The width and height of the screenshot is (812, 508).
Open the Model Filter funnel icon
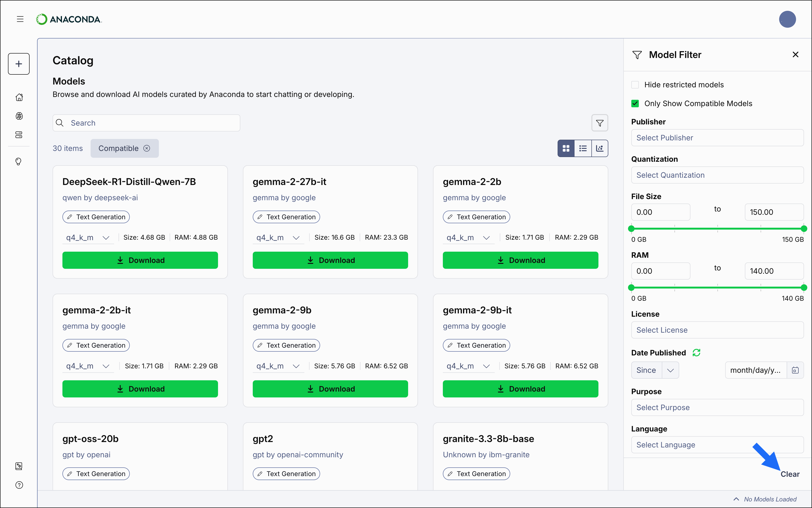pos(600,123)
